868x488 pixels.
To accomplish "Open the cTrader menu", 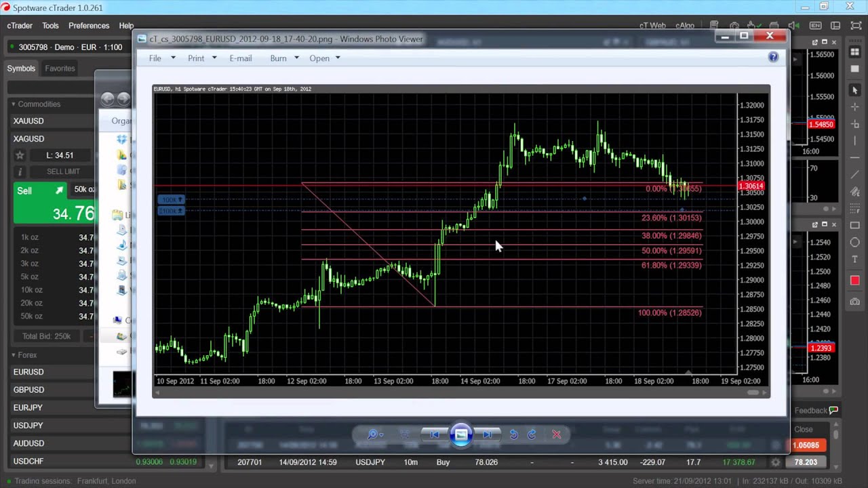I will (x=20, y=26).
